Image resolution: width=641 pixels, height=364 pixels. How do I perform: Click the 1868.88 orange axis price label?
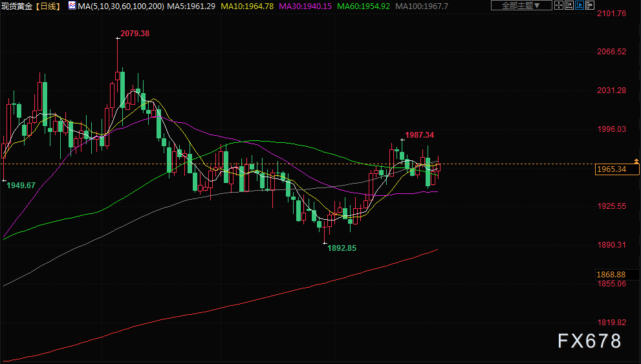pos(611,274)
